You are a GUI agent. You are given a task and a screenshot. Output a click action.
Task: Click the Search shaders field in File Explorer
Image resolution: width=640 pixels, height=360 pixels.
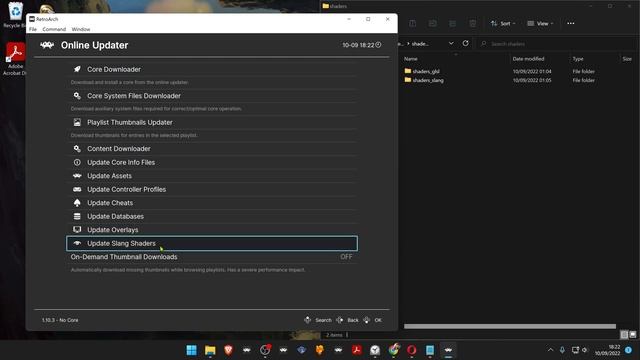[555, 44]
